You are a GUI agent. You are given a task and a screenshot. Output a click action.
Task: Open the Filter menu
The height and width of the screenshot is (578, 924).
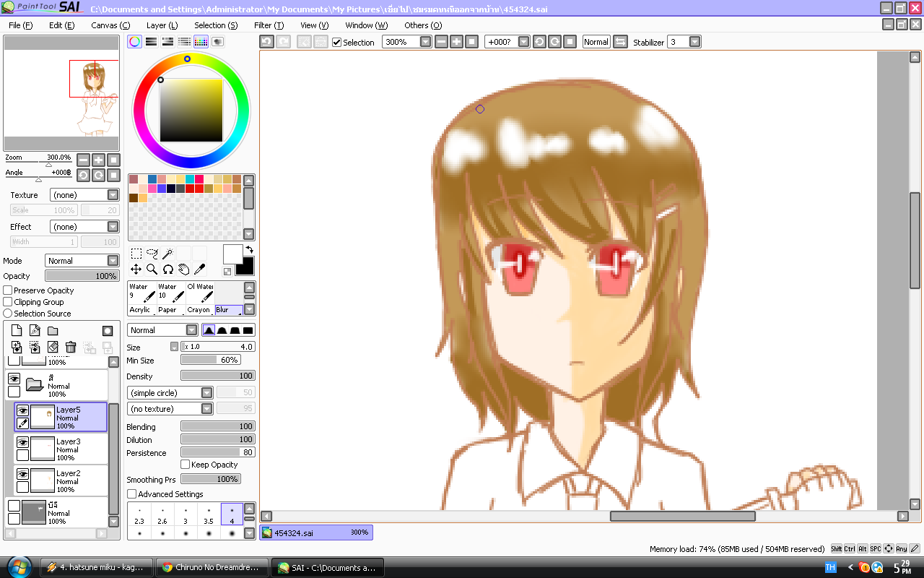(x=269, y=25)
